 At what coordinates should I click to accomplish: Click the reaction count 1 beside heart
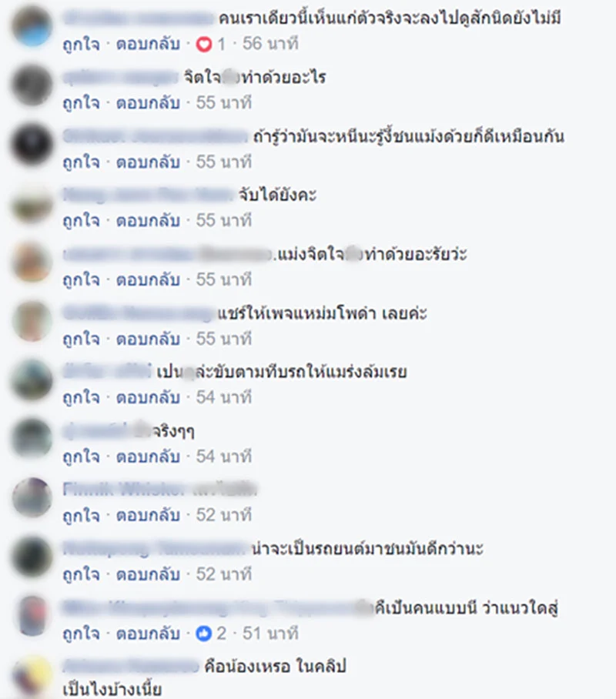221,44
